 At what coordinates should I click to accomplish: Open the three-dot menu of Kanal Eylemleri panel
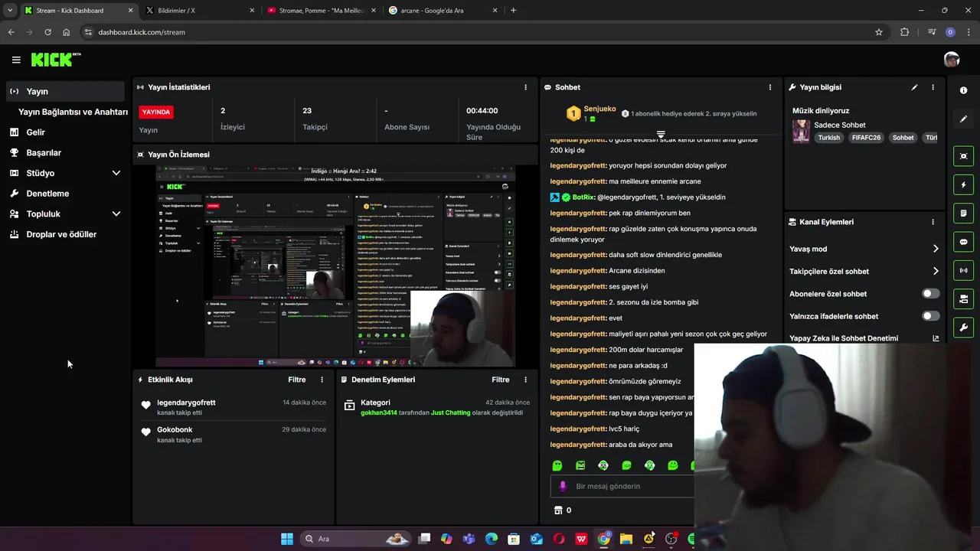click(933, 222)
